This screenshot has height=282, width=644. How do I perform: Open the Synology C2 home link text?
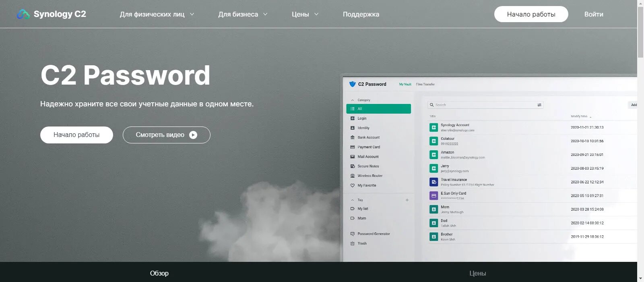click(60, 14)
